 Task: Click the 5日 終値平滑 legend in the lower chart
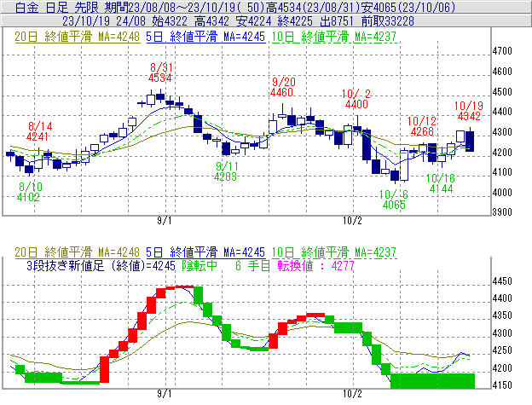click(205, 252)
